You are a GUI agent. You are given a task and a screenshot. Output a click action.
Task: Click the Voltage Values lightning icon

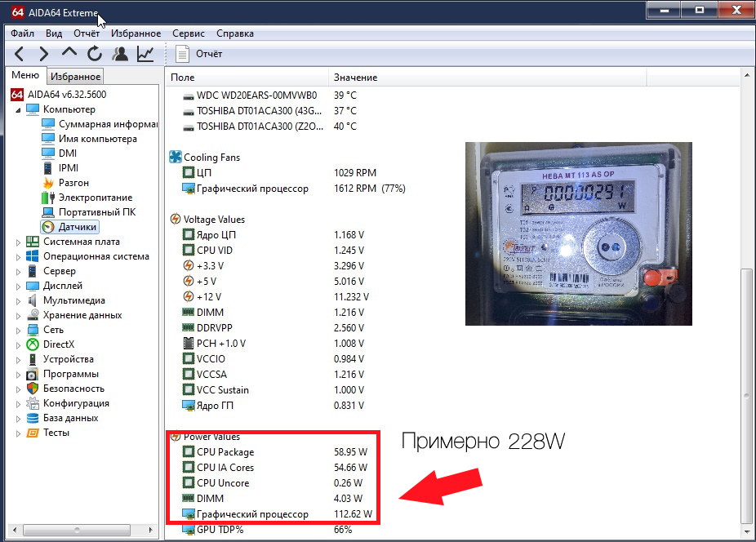click(176, 220)
